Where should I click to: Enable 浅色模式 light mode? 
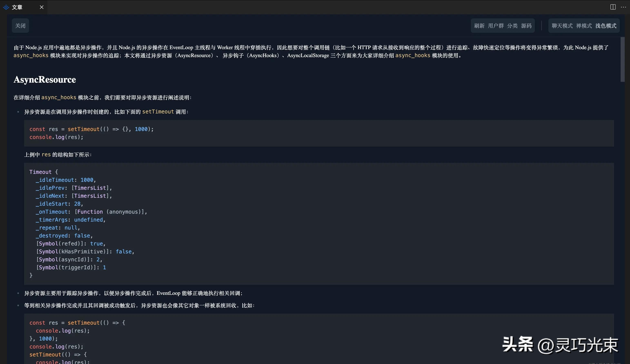[x=606, y=26]
